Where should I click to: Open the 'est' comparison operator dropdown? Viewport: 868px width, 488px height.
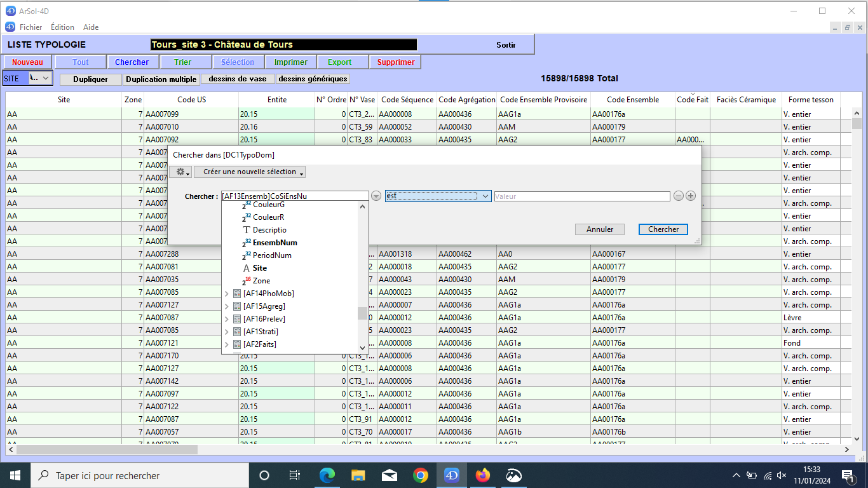click(x=438, y=196)
